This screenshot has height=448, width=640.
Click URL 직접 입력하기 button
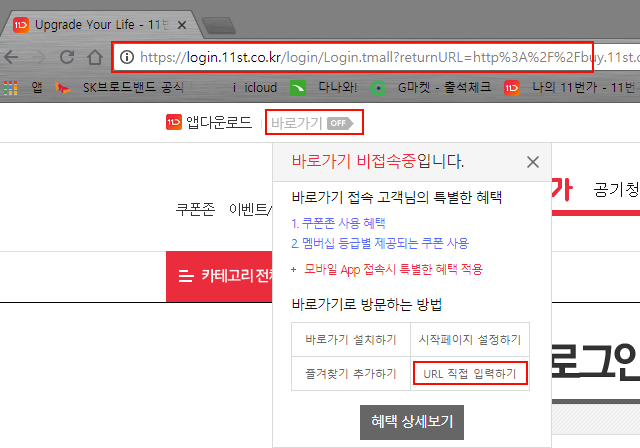470,373
